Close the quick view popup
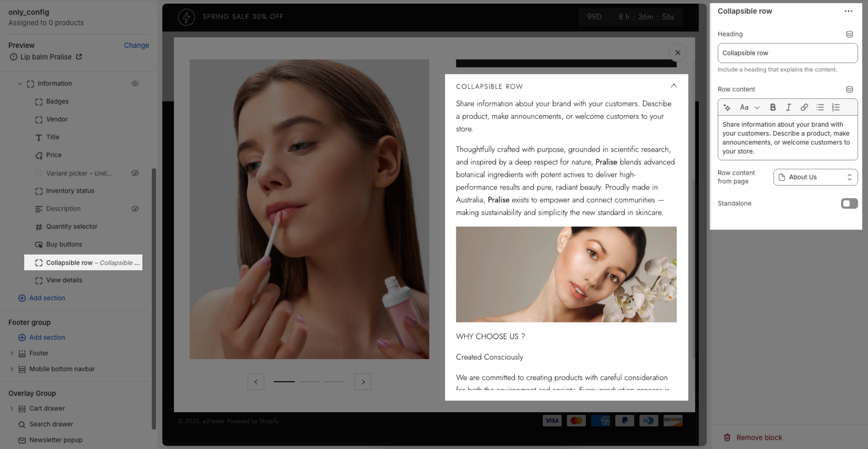The image size is (868, 449). tap(678, 53)
